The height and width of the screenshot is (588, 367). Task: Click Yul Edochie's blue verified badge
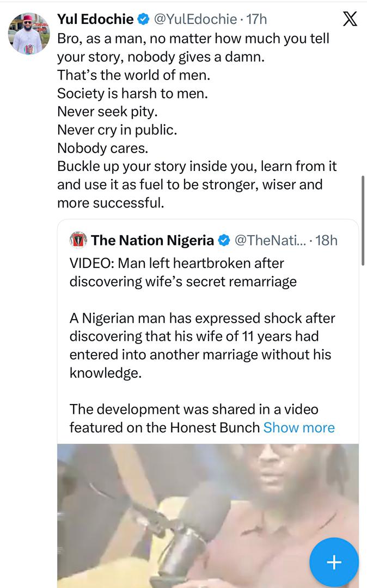click(x=143, y=18)
